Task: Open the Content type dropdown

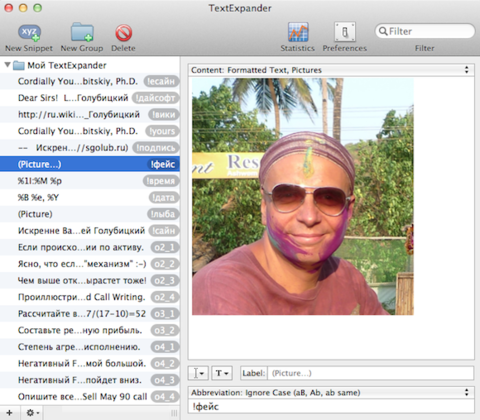Action: click(x=331, y=70)
